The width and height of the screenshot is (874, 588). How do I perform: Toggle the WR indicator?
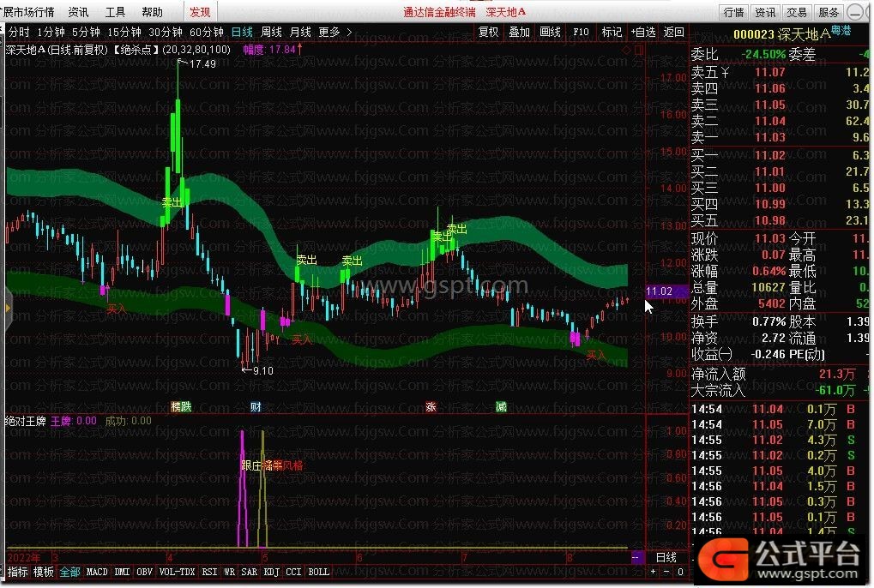[x=230, y=572]
